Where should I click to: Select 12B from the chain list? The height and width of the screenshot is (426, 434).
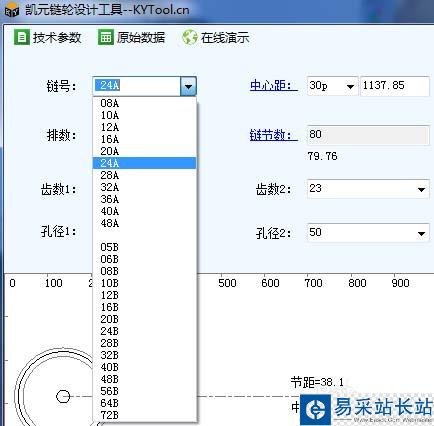[144, 295]
